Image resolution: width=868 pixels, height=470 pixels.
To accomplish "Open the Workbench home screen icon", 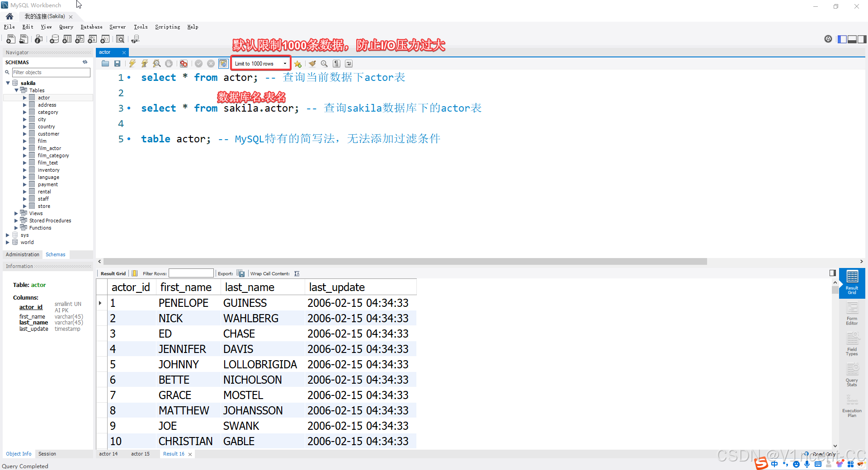I will 9,16.
